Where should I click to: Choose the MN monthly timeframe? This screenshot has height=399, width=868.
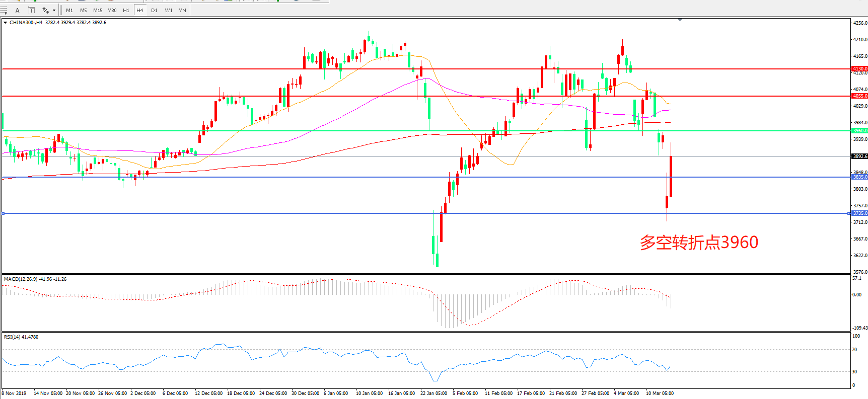click(182, 10)
